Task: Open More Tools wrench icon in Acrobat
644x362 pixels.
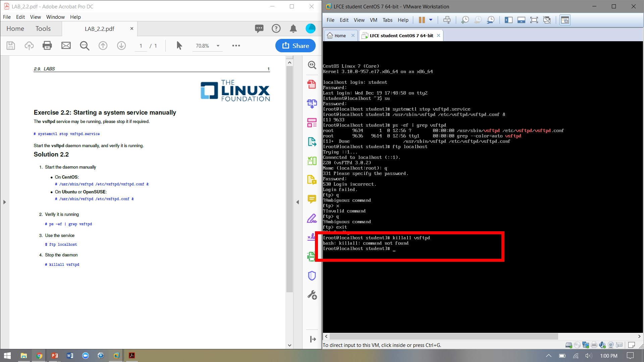Action: [312, 295]
